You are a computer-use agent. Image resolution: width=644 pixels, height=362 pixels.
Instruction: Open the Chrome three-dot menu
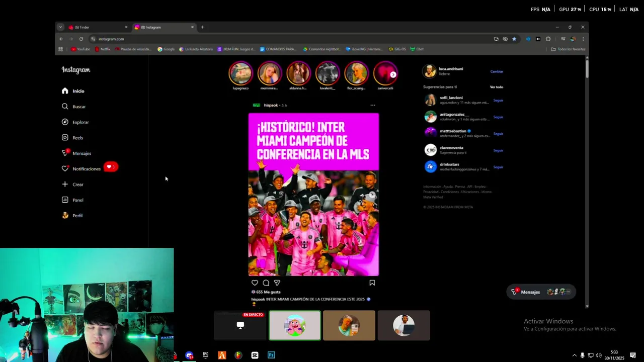pos(583,39)
